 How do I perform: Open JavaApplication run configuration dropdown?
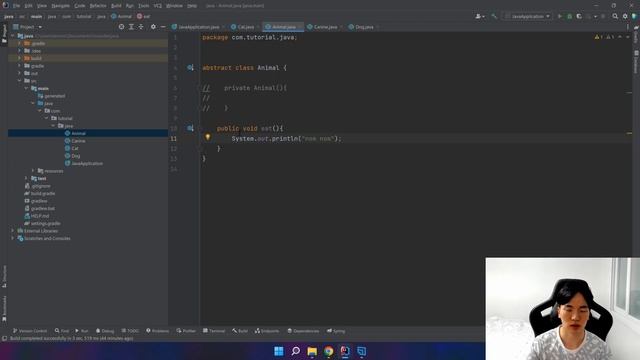point(527,16)
